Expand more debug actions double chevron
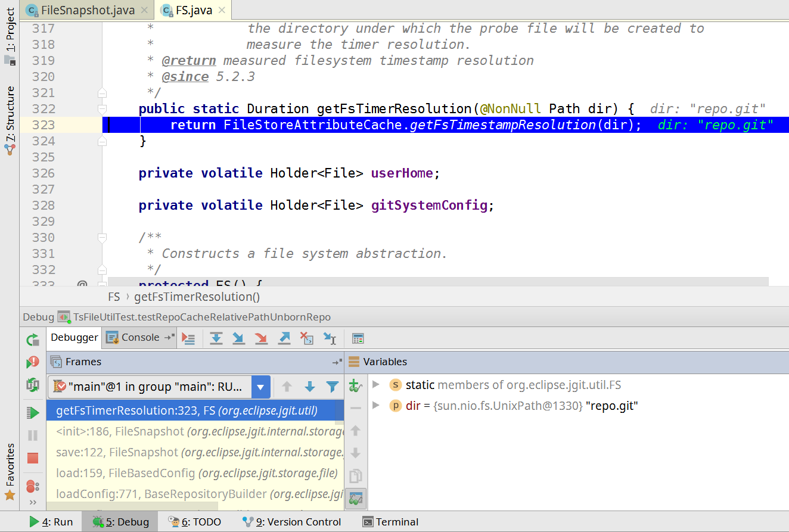This screenshot has height=532, width=789. point(33,502)
